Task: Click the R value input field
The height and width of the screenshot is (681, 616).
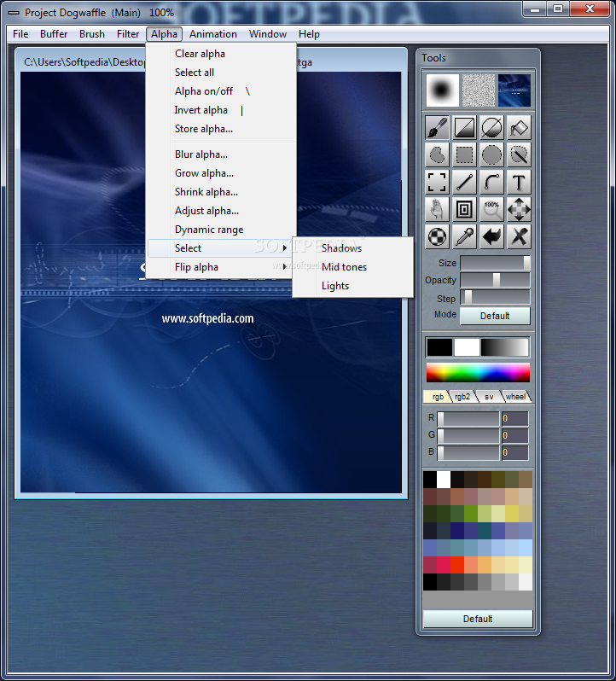Action: 514,419
